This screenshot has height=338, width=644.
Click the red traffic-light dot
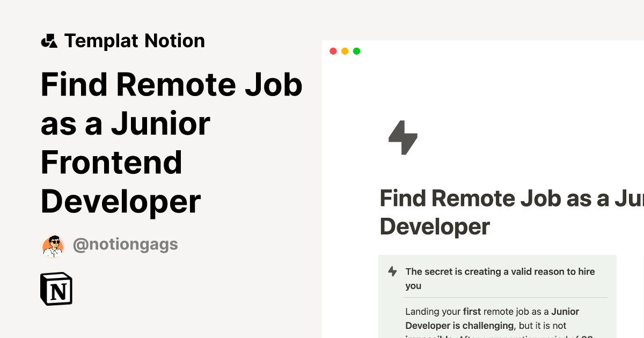click(333, 51)
